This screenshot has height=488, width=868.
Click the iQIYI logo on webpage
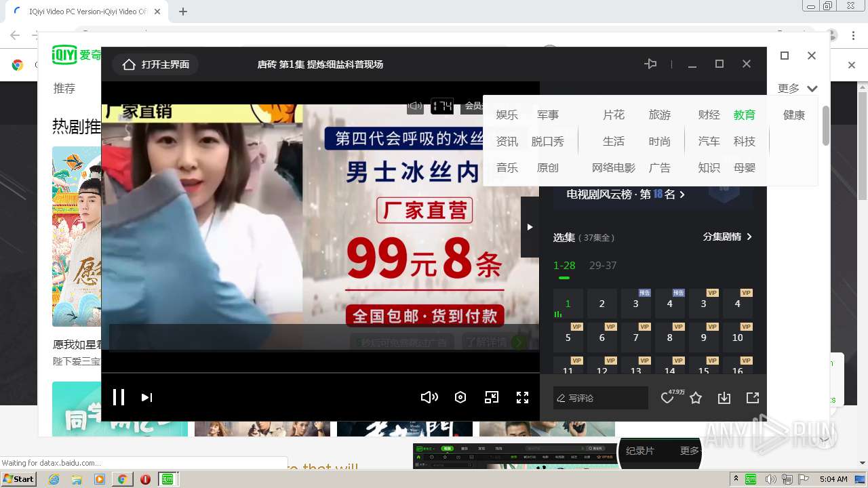(x=77, y=55)
